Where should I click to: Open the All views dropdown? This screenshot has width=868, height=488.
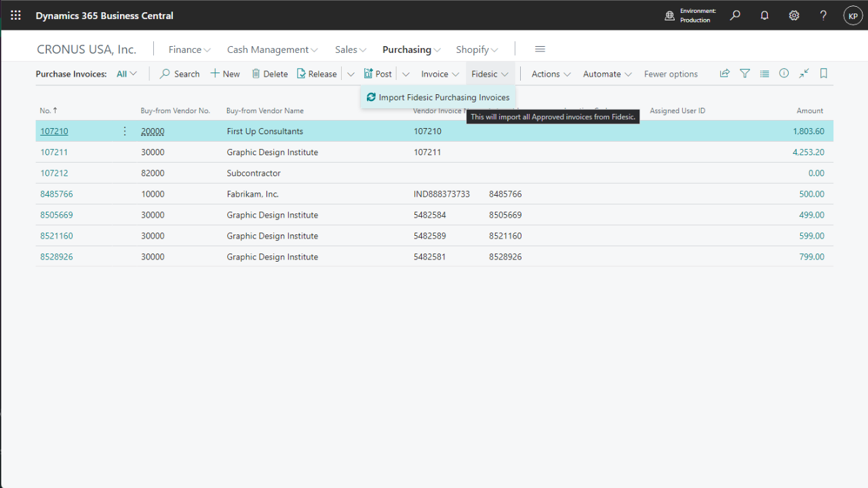127,74
